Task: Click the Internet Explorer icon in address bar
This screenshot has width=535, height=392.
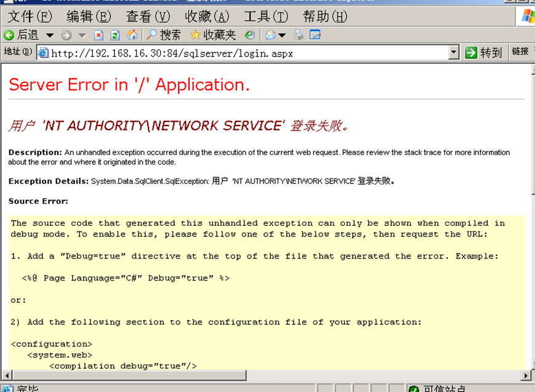Action: point(42,52)
